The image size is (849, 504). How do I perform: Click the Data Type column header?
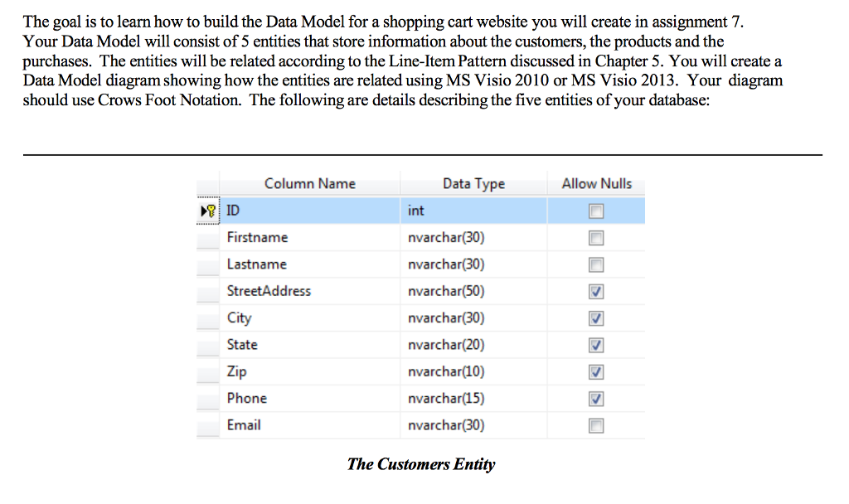(x=473, y=183)
